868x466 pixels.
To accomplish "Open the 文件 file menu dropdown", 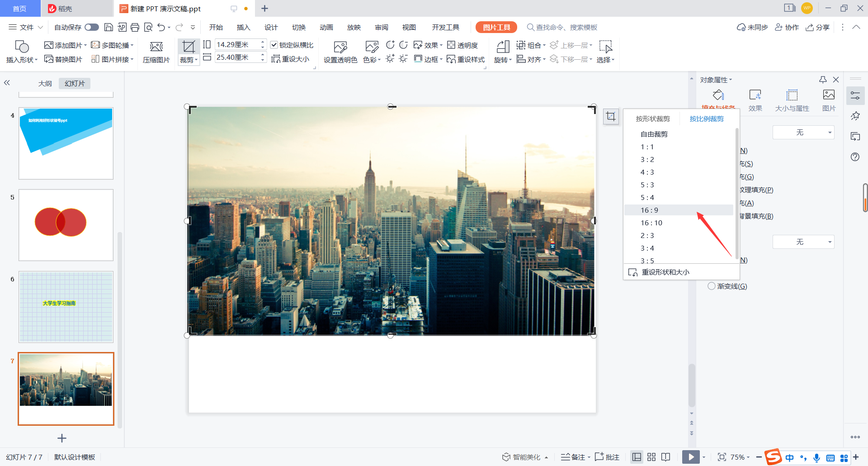I will (26, 27).
